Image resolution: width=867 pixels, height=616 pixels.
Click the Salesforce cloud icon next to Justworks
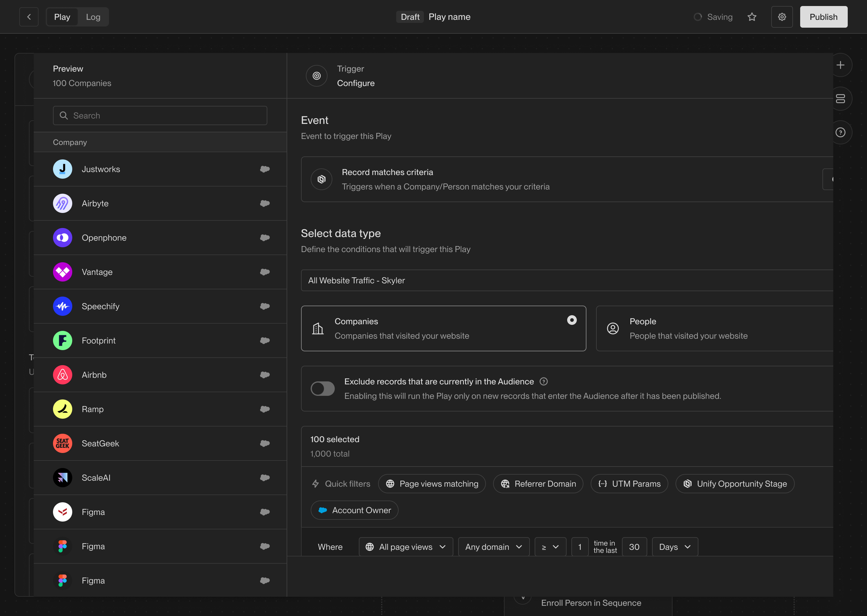265,169
